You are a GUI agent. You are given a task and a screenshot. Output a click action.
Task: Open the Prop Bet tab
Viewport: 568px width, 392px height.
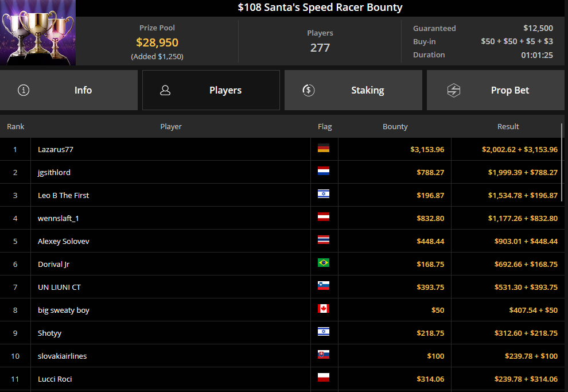click(x=496, y=90)
